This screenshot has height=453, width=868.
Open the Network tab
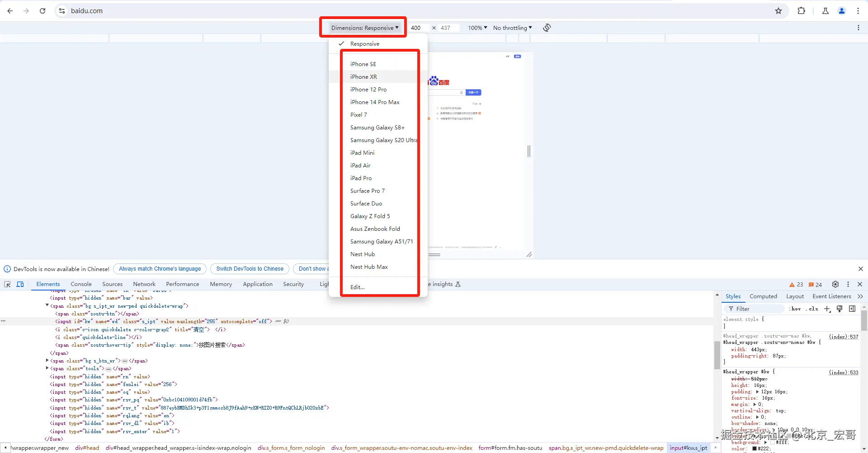coord(144,284)
